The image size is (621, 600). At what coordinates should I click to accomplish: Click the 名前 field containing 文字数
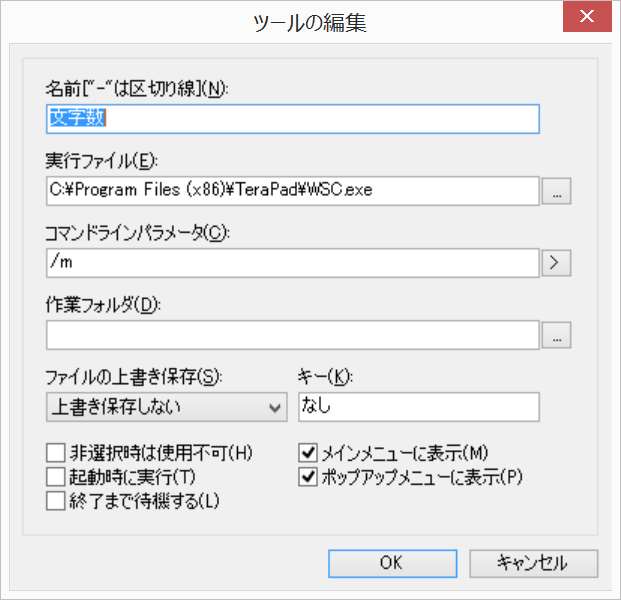[x=293, y=119]
